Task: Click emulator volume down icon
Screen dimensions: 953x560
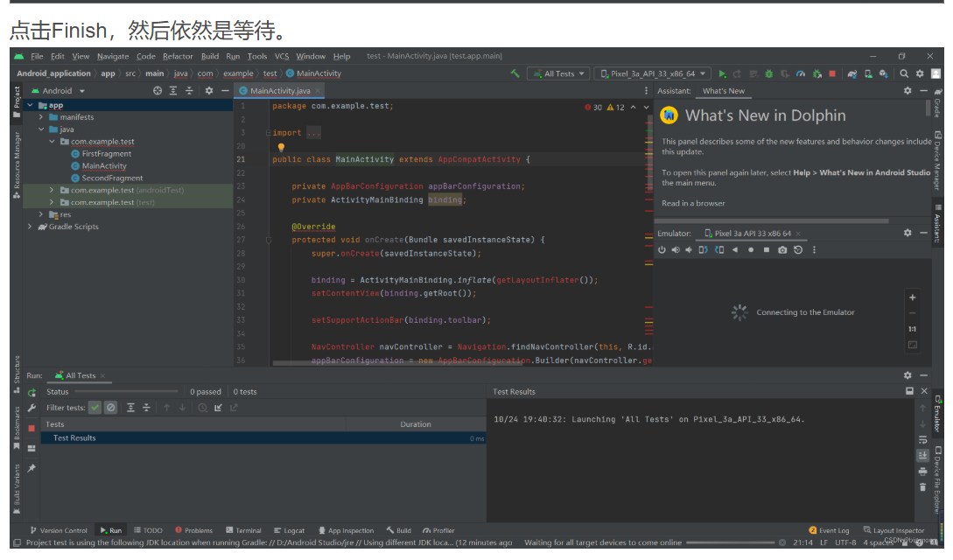Action: (x=689, y=249)
